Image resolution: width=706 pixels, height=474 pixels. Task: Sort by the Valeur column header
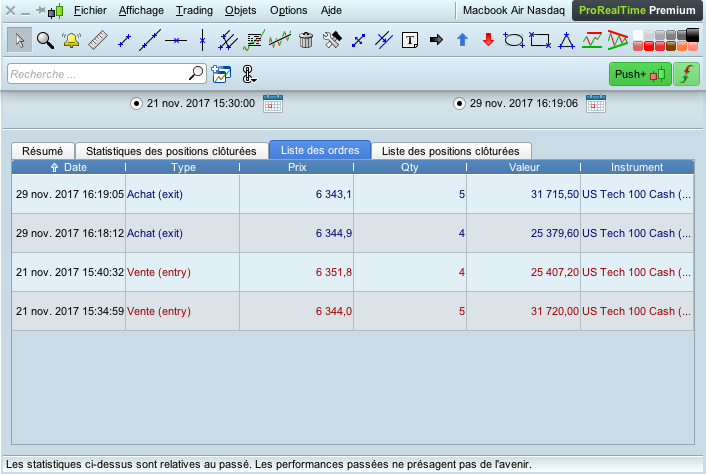pyautogui.click(x=524, y=167)
